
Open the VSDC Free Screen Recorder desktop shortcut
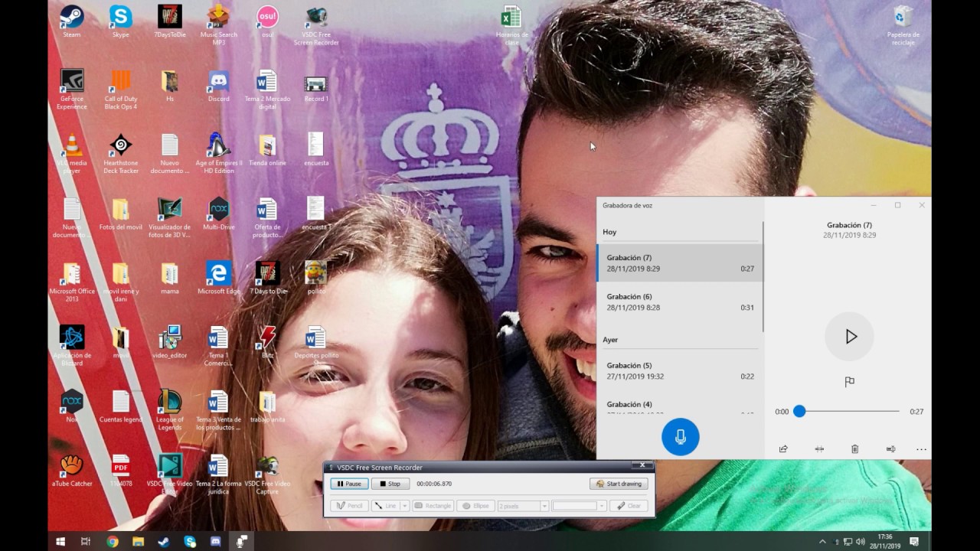[316, 24]
